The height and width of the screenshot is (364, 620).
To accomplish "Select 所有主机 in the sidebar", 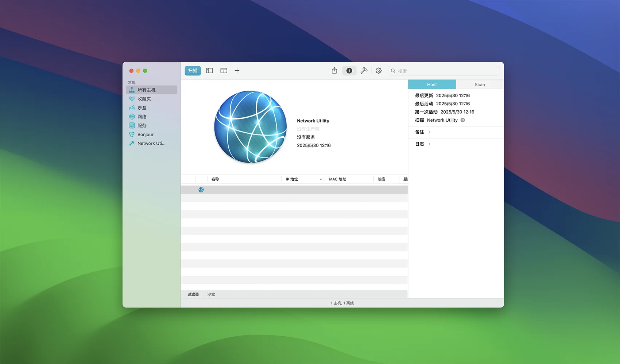I will coord(152,90).
